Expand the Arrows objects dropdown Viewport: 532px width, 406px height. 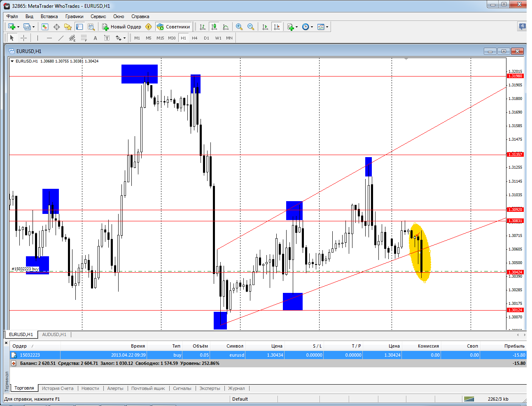click(x=124, y=38)
